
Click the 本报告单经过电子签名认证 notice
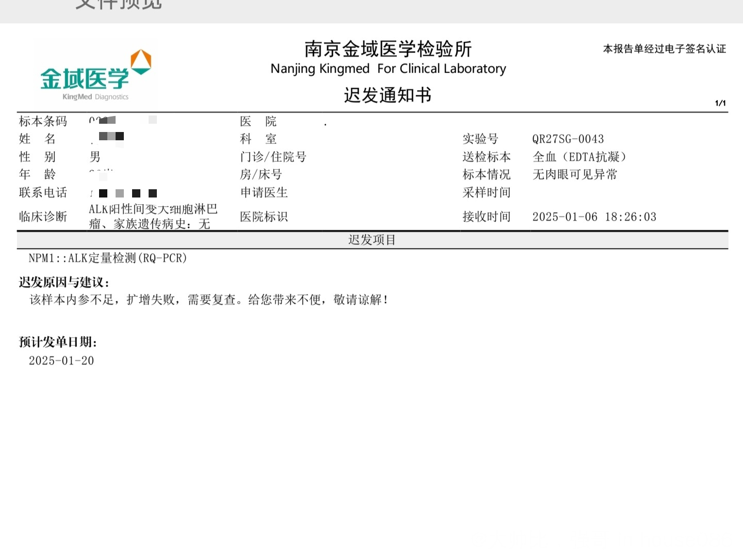664,49
